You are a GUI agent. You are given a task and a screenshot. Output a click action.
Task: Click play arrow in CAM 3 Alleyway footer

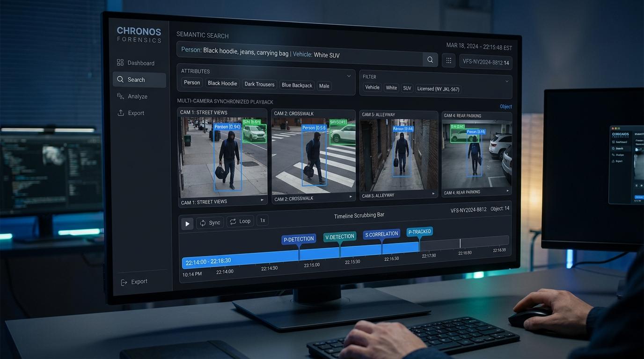pos(433,194)
